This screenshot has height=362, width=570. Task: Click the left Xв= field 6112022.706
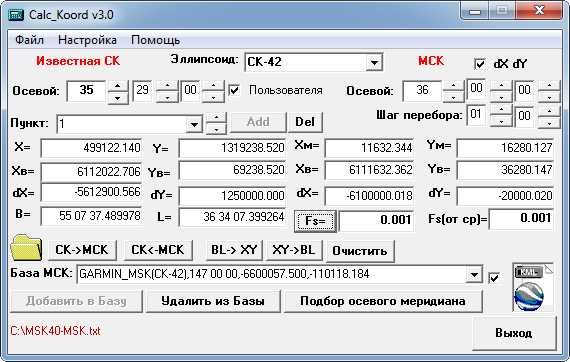[x=91, y=172]
